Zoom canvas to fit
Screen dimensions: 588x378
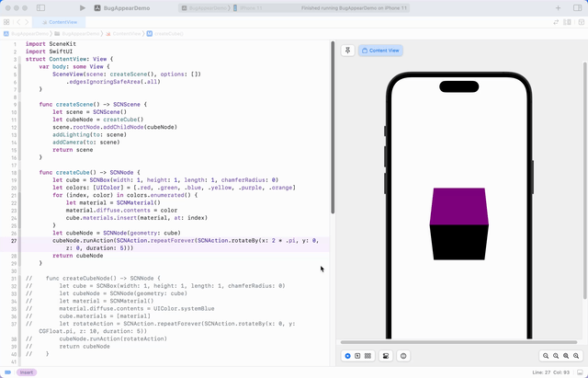pos(566,356)
